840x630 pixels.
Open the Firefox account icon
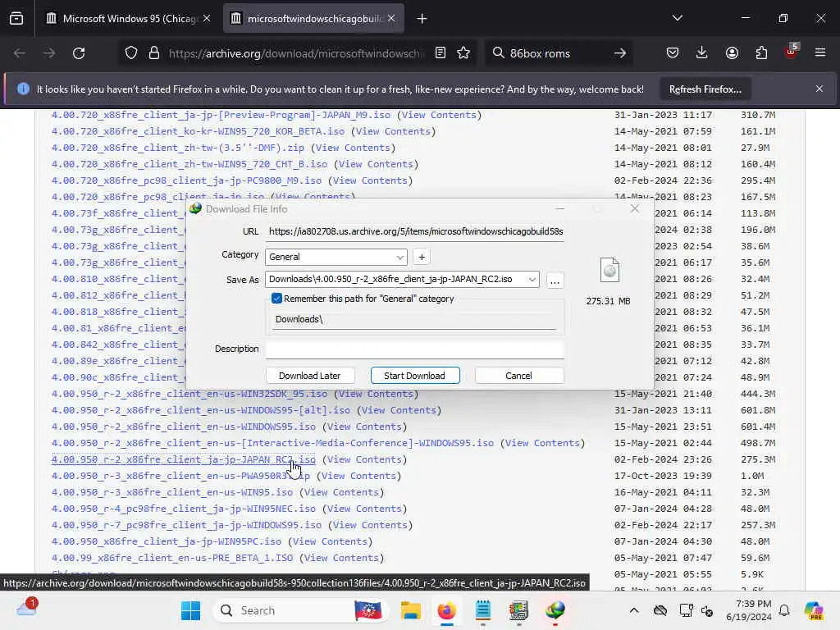click(x=732, y=53)
